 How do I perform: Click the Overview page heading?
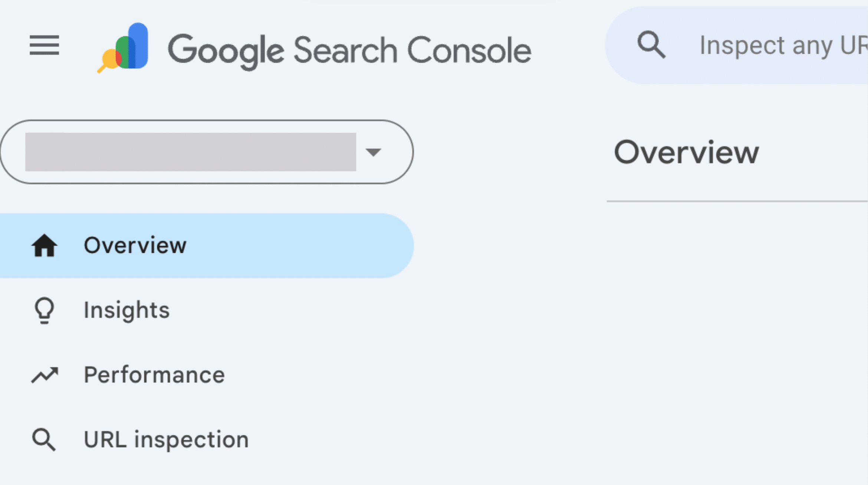pos(686,152)
